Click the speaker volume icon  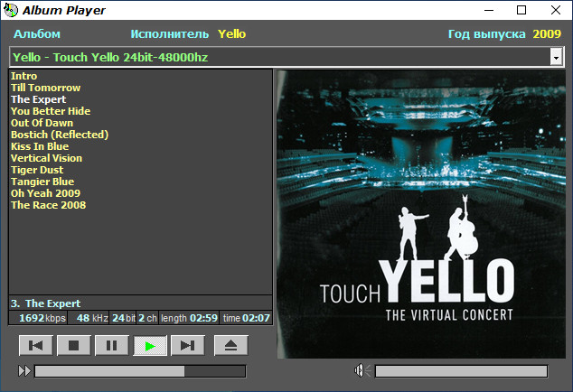[362, 371]
